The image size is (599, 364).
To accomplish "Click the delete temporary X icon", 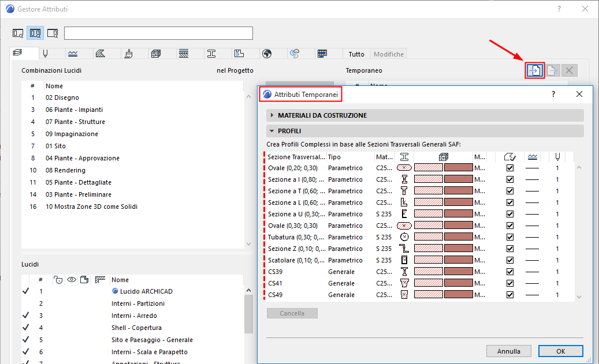I will 569,70.
